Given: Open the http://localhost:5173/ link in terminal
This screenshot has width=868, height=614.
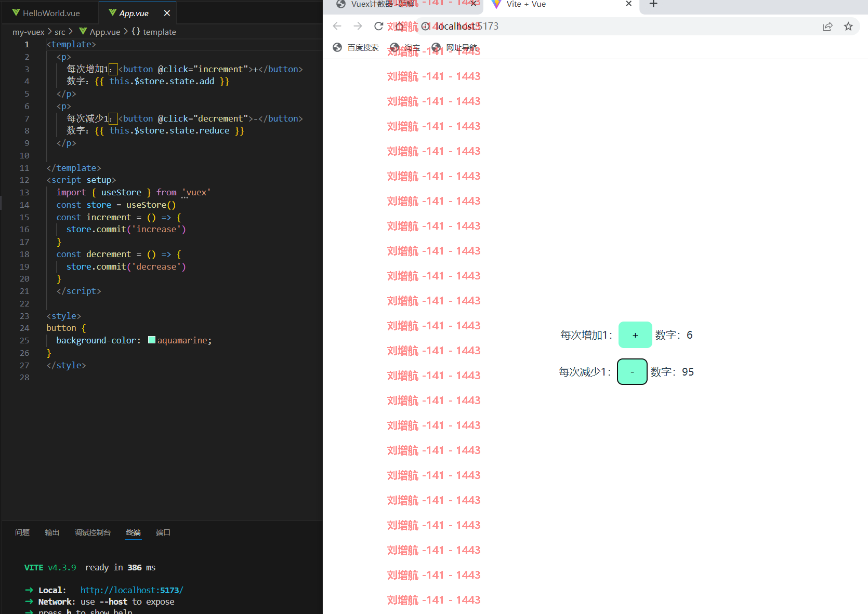Looking at the screenshot, I should click(131, 590).
